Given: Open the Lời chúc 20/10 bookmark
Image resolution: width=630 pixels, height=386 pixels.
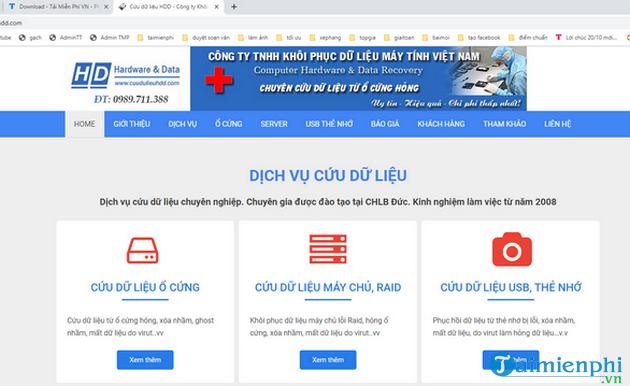Looking at the screenshot, I should click(x=586, y=37).
